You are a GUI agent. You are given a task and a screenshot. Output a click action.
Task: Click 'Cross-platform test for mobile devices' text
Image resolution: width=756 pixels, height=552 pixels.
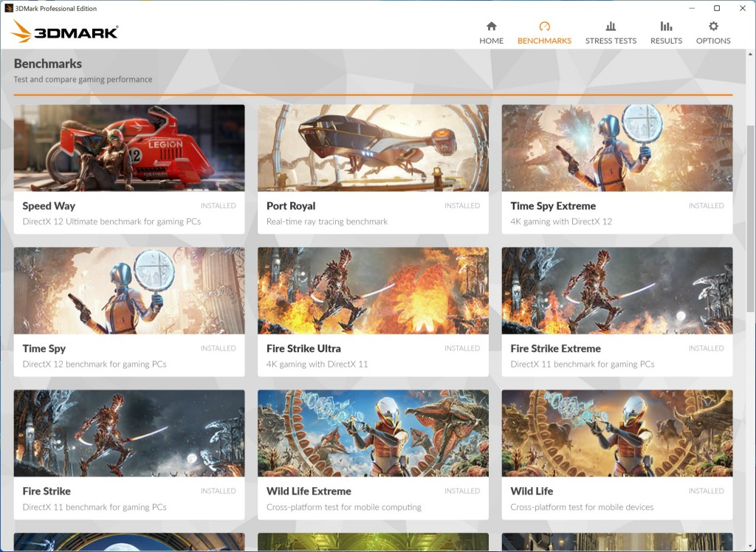[582, 507]
